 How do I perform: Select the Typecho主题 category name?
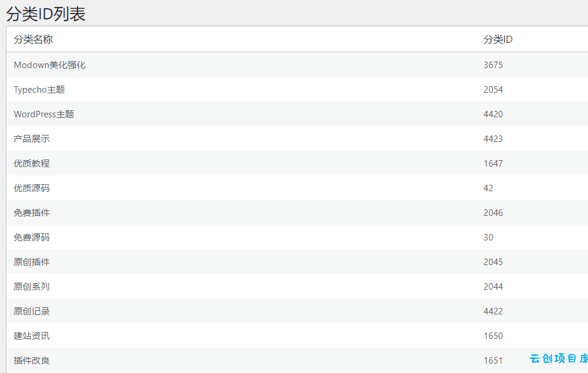(39, 90)
